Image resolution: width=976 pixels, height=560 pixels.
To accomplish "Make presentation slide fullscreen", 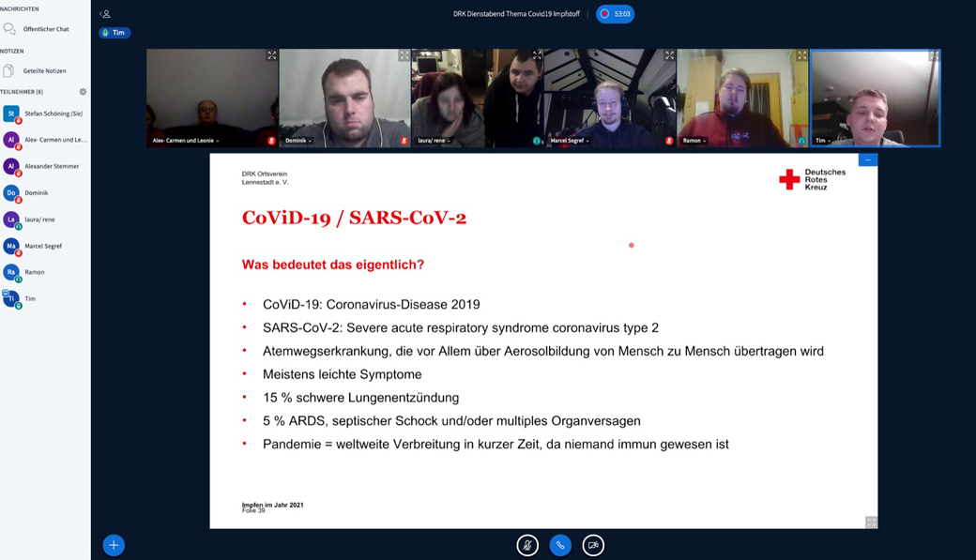I will pos(870,522).
